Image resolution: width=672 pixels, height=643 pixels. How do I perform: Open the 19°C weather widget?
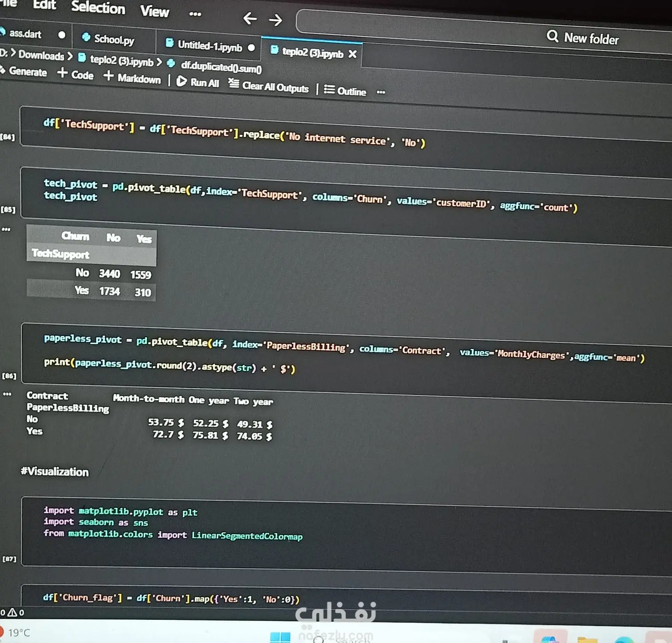(16, 632)
